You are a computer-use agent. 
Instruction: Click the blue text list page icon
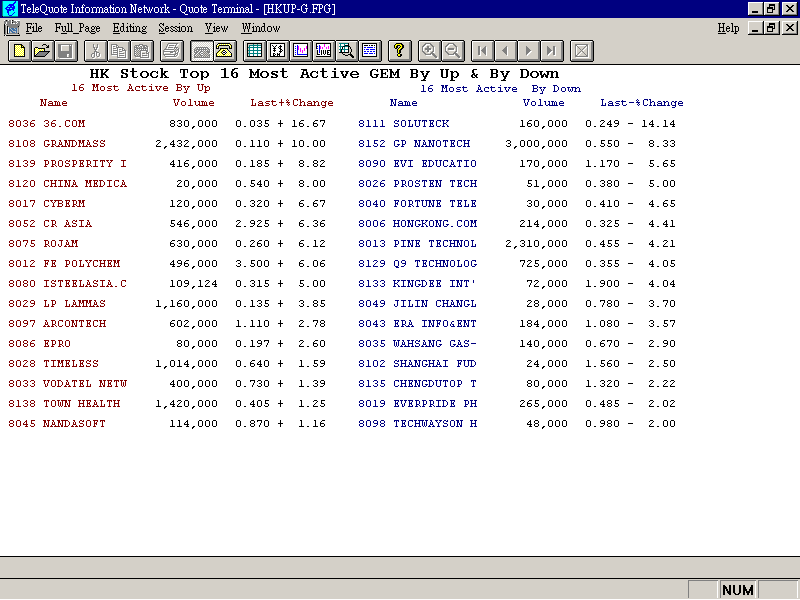(x=370, y=51)
